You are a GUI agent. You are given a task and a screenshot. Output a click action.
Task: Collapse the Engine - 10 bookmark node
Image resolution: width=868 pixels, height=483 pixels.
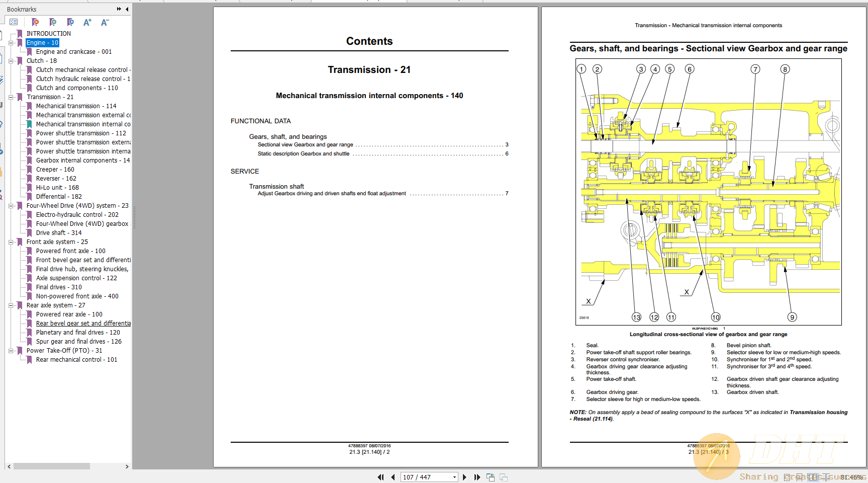12,42
